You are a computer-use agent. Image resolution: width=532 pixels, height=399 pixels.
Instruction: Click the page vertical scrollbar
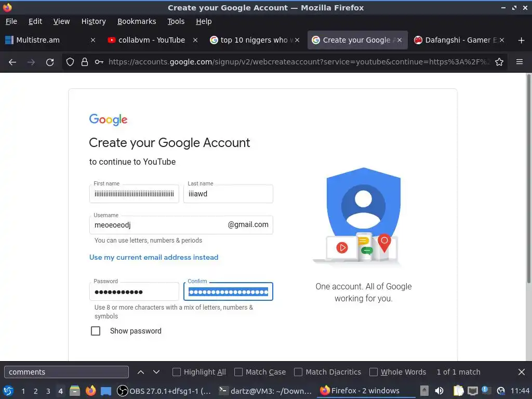528,178
